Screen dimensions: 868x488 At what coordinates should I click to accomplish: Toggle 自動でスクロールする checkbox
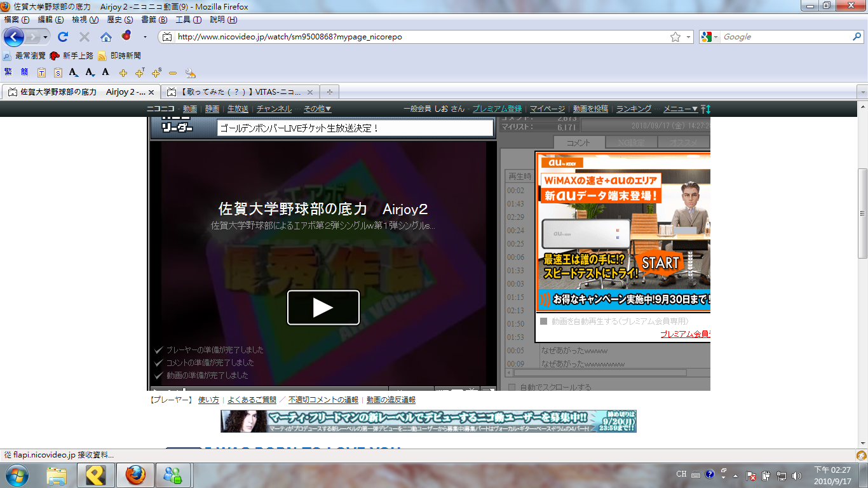(512, 387)
